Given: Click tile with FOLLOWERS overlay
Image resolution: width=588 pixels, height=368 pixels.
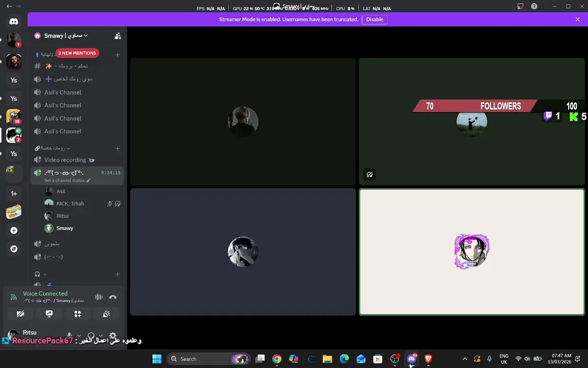Looking at the screenshot, I should (472, 121).
